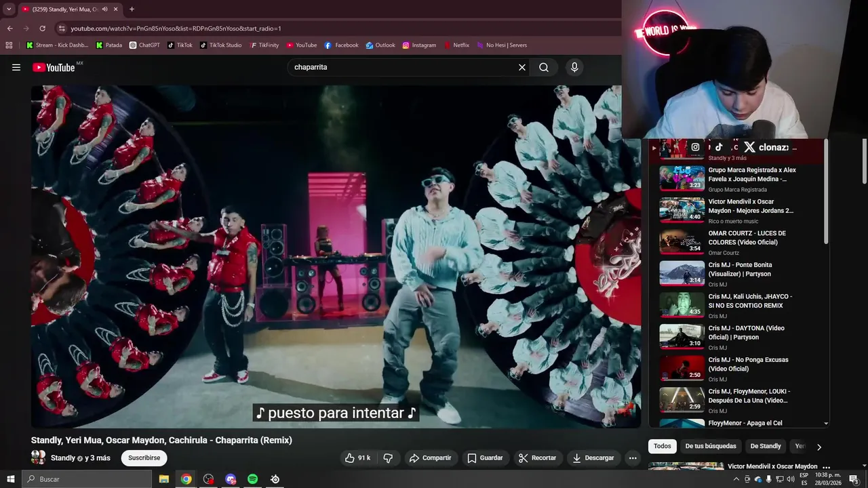This screenshot has width=868, height=488.
Task: Download the video via Descargar
Action: [x=593, y=458]
